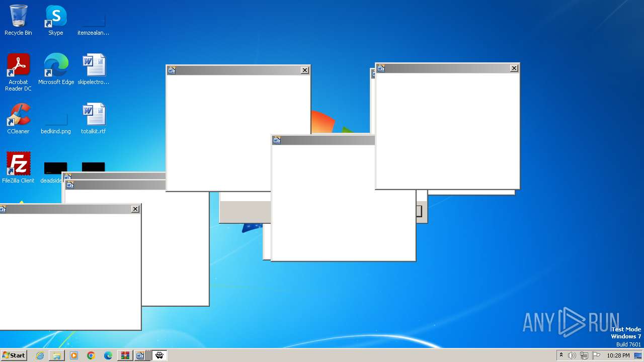Launch Skype from the desktop shortcut

(55, 20)
